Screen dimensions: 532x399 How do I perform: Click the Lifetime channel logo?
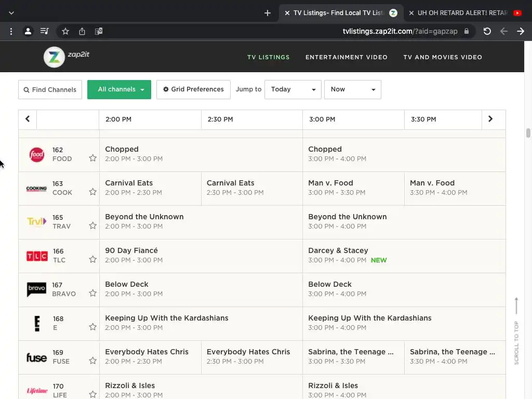tap(37, 391)
